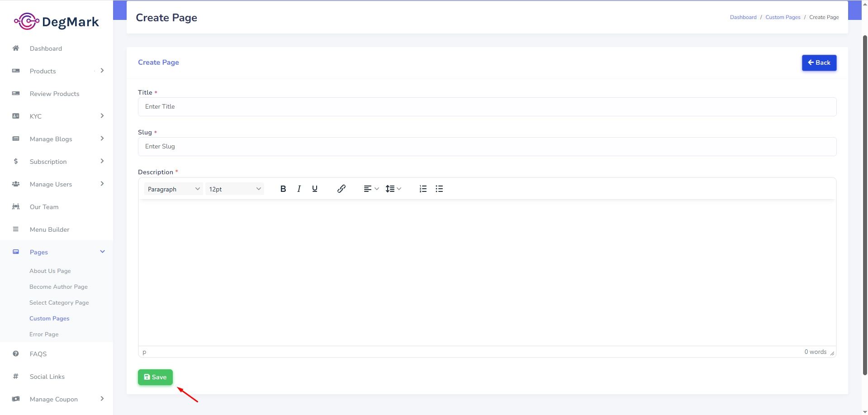Open Error Page submenu item
868x415 pixels.
44,334
